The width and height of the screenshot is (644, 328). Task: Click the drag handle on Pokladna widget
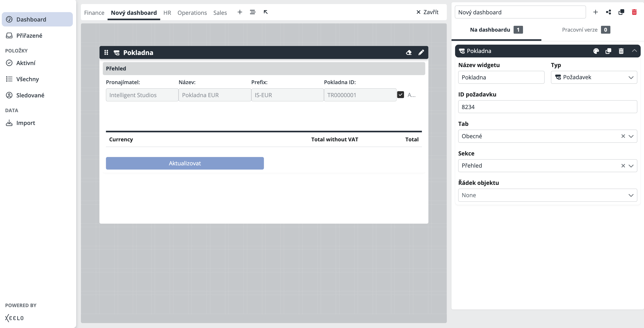(106, 52)
